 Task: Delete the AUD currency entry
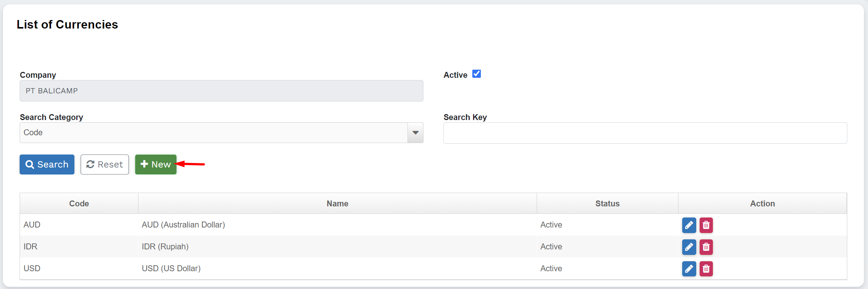706,225
